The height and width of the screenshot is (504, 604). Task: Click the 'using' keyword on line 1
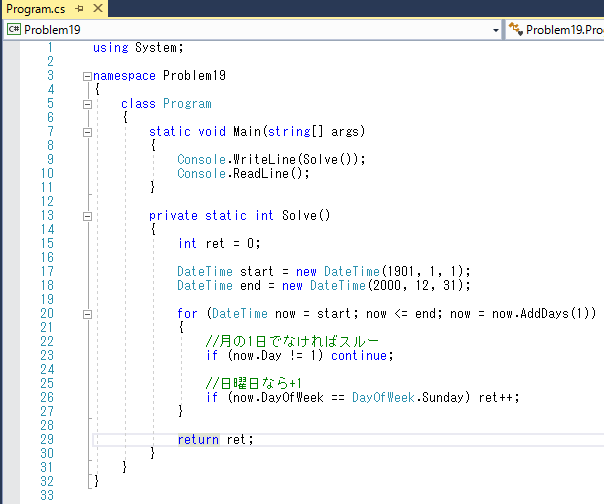[111, 48]
